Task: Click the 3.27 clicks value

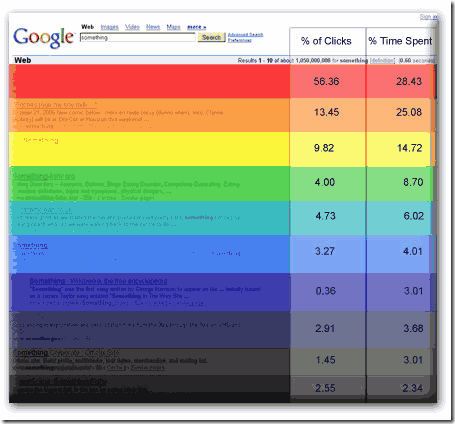Action: point(325,251)
